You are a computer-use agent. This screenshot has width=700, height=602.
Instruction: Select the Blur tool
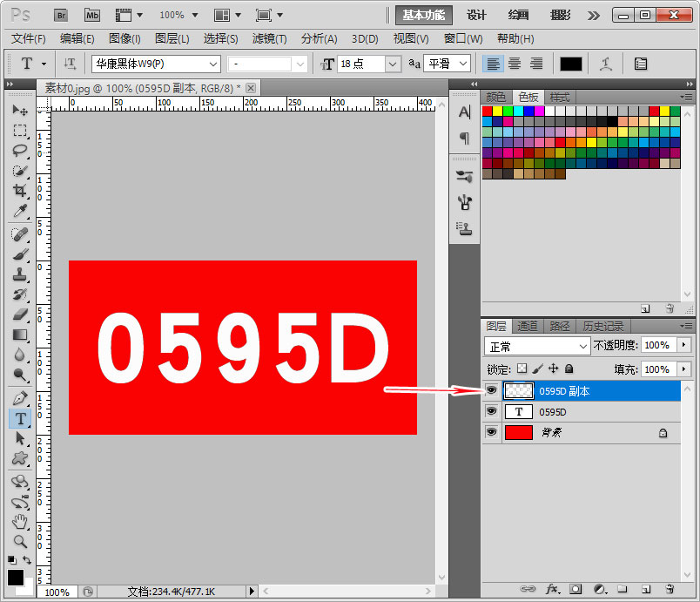pos(20,355)
